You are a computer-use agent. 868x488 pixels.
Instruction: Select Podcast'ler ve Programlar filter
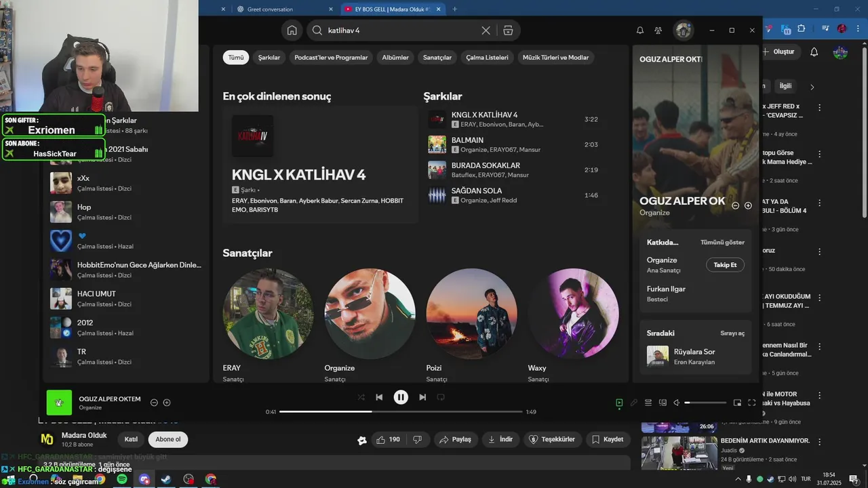[x=331, y=58]
